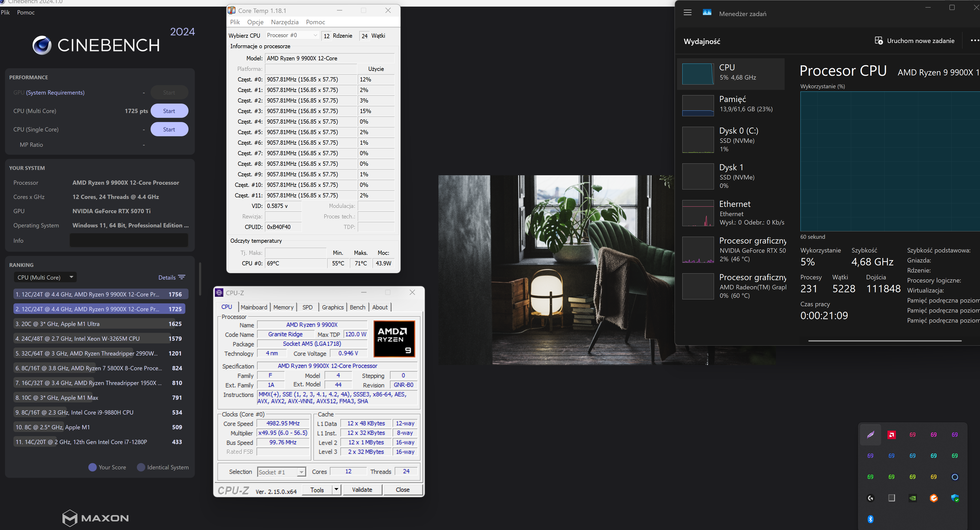Click the Tools button in CPU-Z
The image size is (980, 530).
pyautogui.click(x=317, y=489)
